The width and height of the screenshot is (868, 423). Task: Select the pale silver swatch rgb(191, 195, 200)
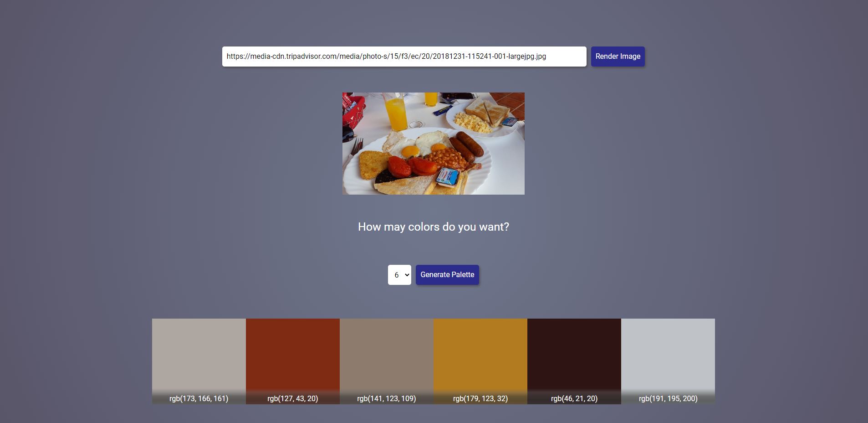[668, 361]
